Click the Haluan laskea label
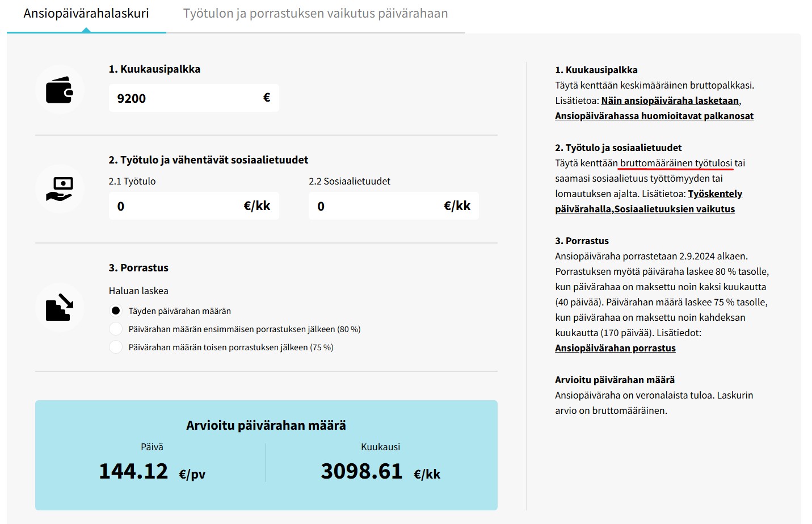The image size is (812, 524). (x=138, y=291)
